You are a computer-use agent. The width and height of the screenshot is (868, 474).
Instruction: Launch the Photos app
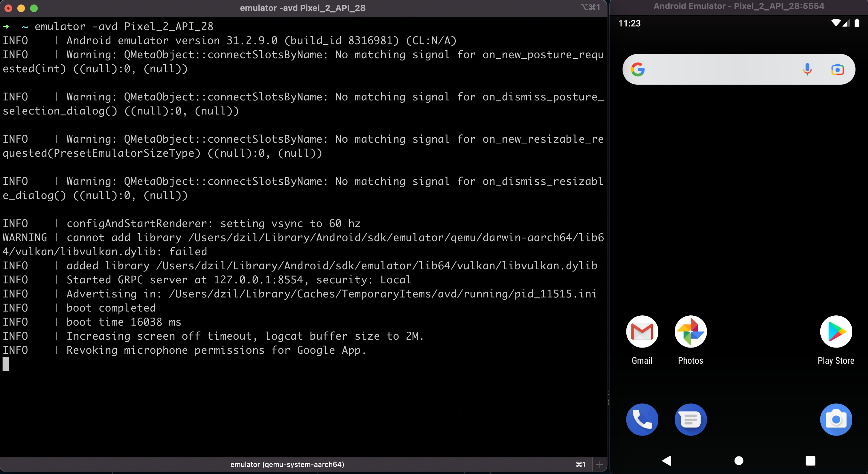tap(690, 332)
